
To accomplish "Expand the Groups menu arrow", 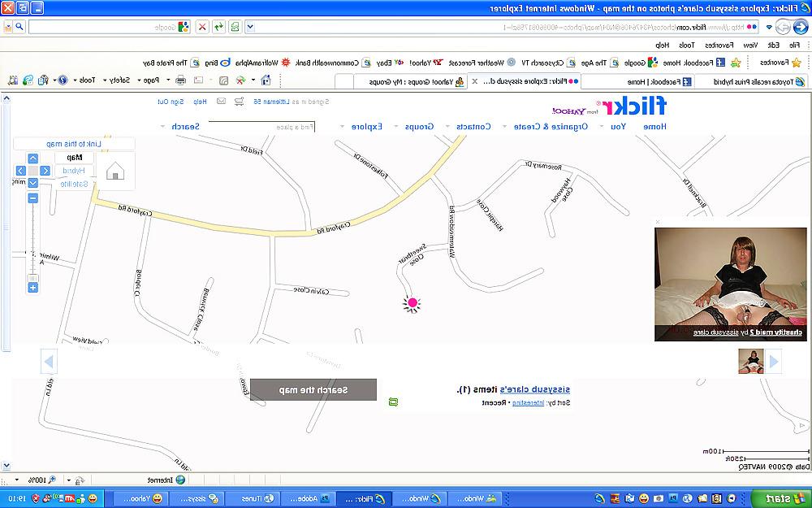I will coord(396,127).
